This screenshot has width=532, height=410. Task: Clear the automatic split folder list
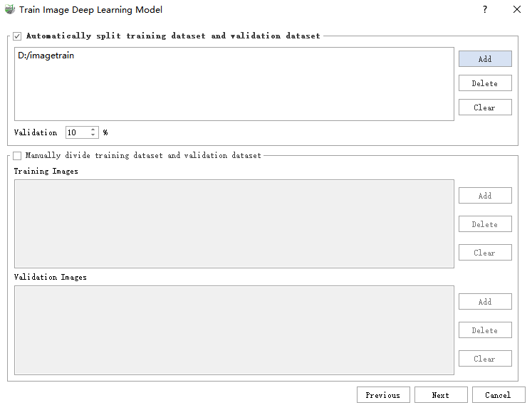pyautogui.click(x=485, y=107)
